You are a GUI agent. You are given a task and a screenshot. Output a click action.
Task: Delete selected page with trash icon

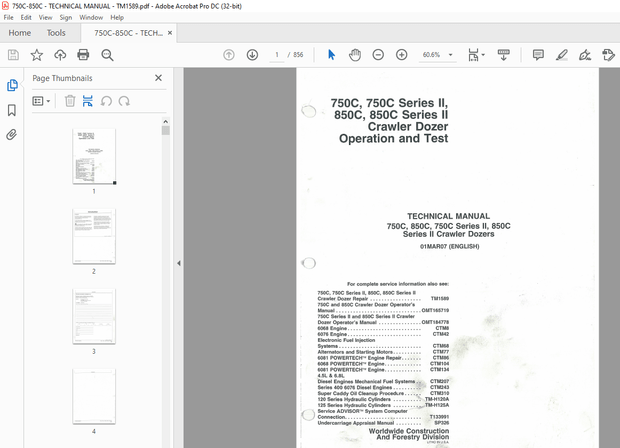point(70,101)
